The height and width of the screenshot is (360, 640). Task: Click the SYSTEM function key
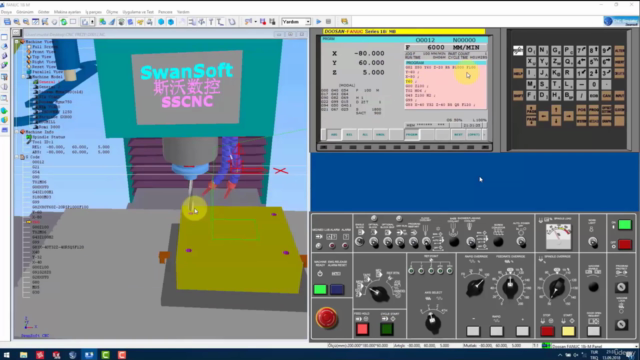pos(581,121)
